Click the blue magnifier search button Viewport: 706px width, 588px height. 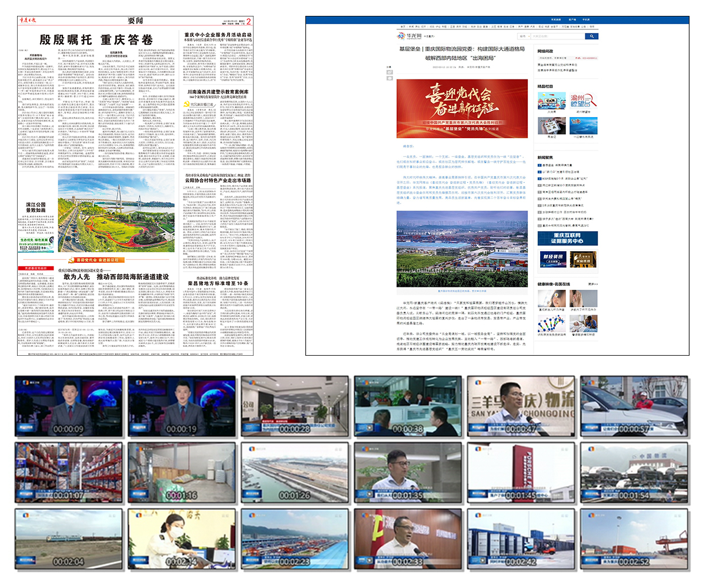coord(592,36)
